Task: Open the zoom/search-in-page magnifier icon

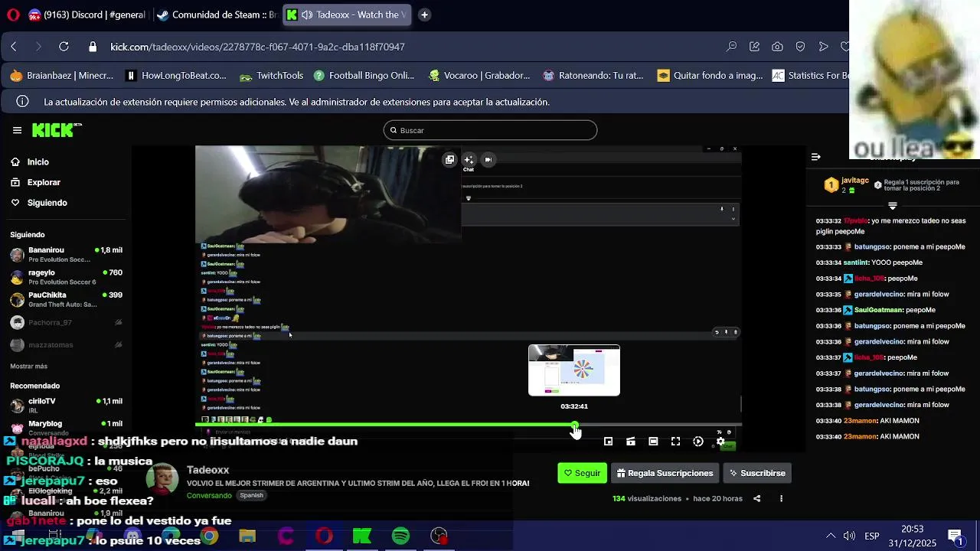Action: click(731, 47)
